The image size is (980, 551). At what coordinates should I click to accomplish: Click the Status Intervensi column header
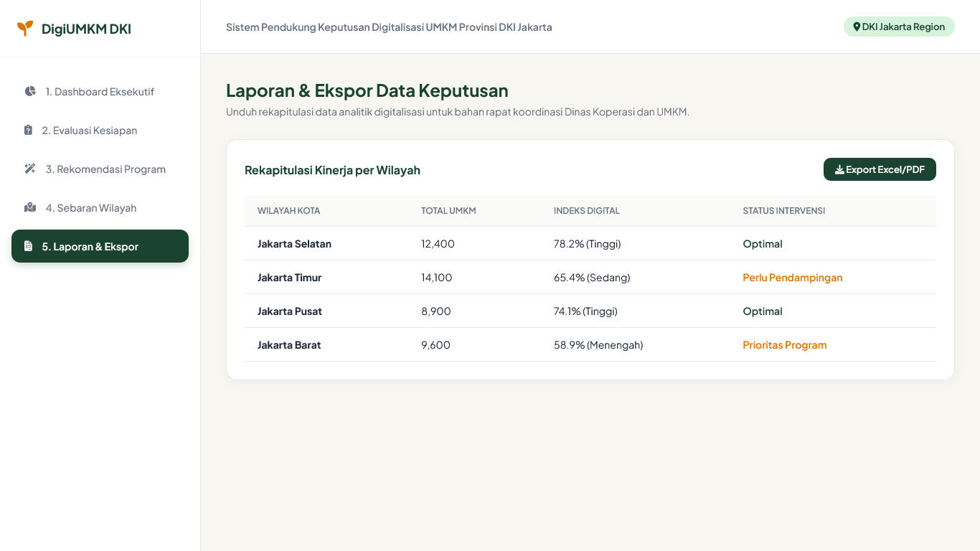point(783,211)
